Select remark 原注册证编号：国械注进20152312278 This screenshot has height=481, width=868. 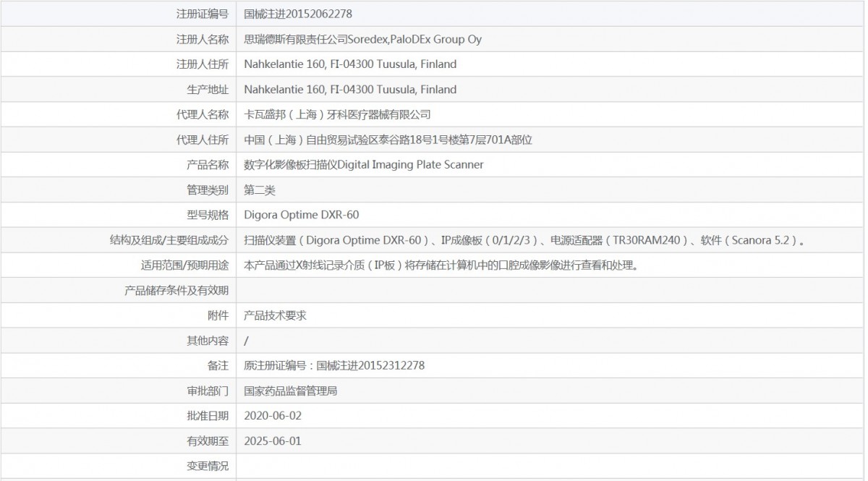click(x=334, y=366)
